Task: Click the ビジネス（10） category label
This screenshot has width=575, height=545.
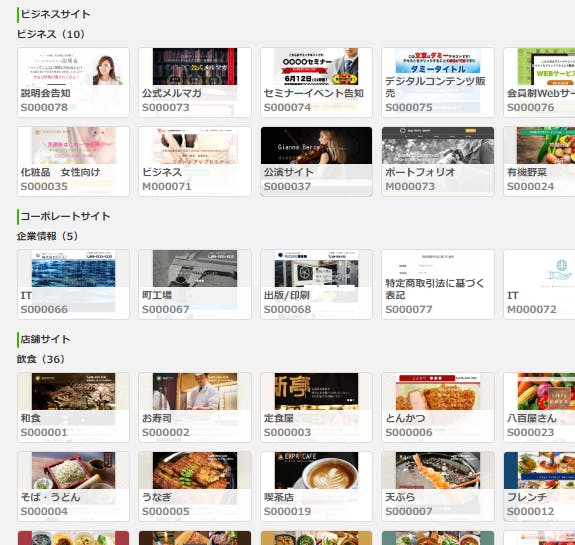Action: click(51, 34)
